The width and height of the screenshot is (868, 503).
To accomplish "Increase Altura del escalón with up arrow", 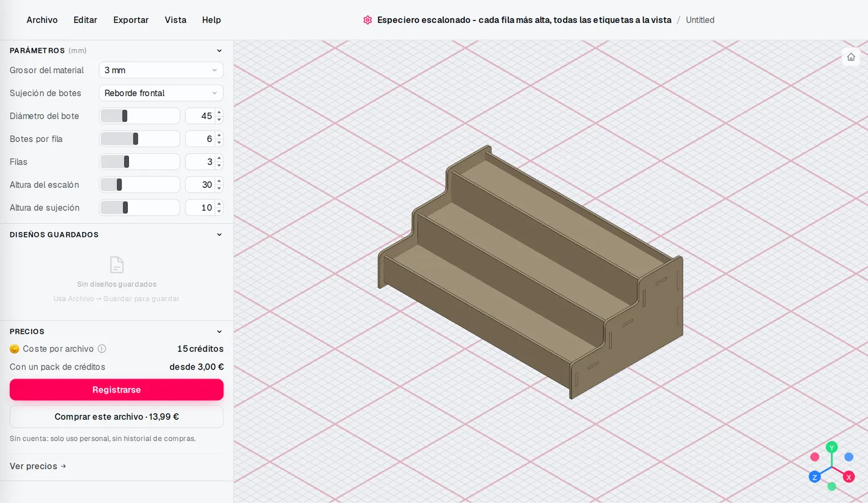I will (219, 181).
